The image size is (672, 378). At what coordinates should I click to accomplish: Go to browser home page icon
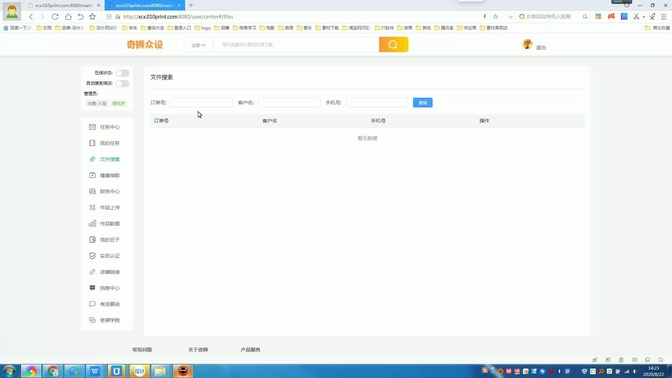click(68, 17)
